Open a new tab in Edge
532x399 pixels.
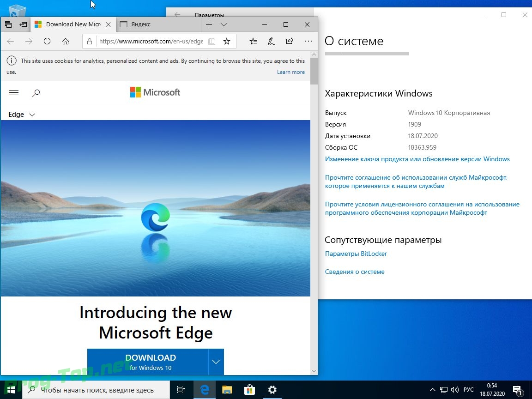click(209, 24)
